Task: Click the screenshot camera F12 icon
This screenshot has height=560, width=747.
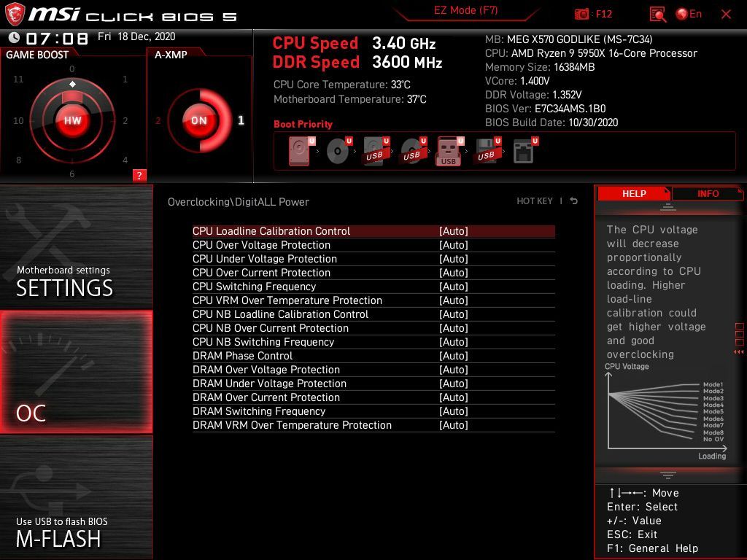Action: [x=581, y=14]
